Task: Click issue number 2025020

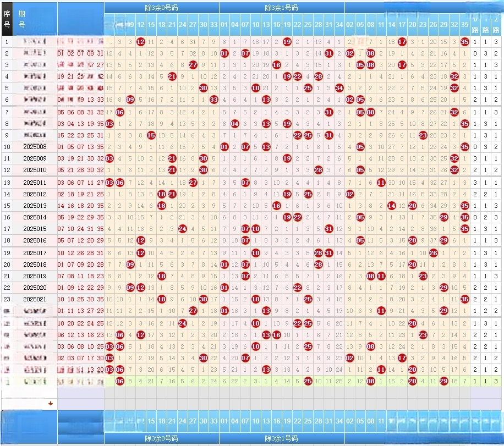Action: pyautogui.click(x=35, y=288)
